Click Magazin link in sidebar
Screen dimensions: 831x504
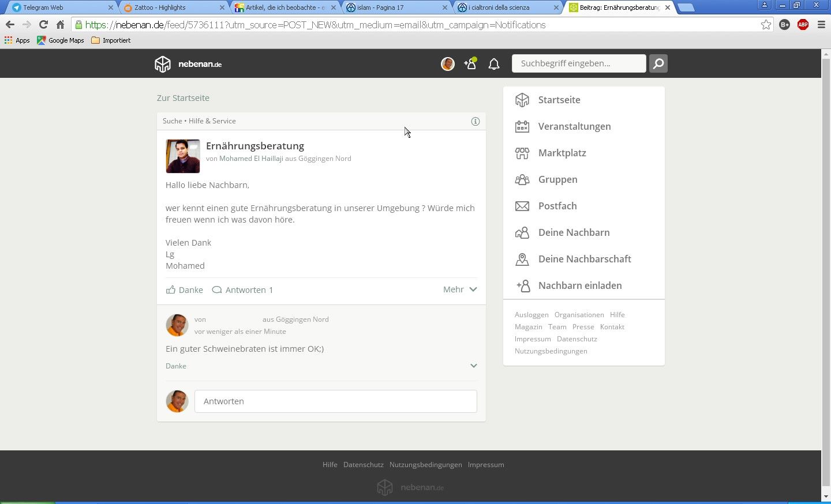[x=529, y=327]
